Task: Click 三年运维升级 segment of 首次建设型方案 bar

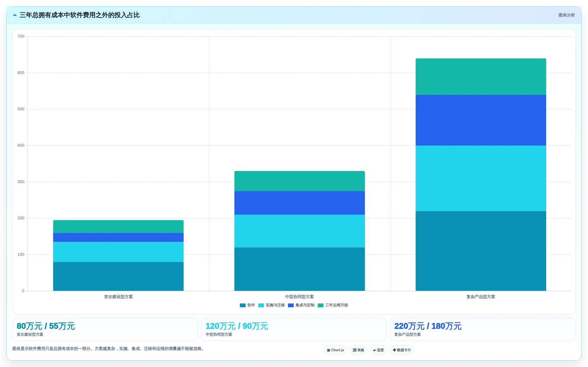Action: coord(118,227)
